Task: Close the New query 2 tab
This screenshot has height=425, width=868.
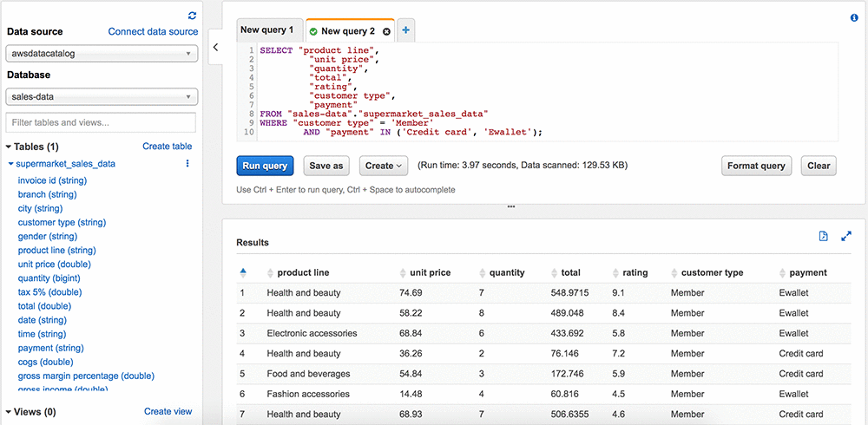Action: point(386,31)
